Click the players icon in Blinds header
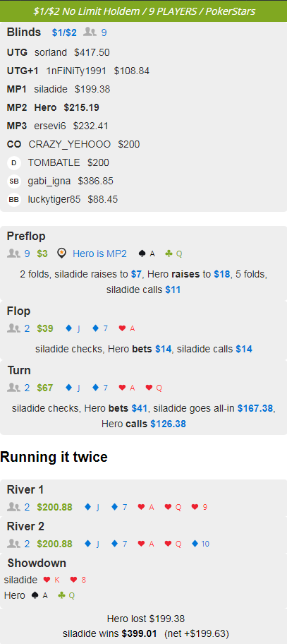 [x=90, y=32]
